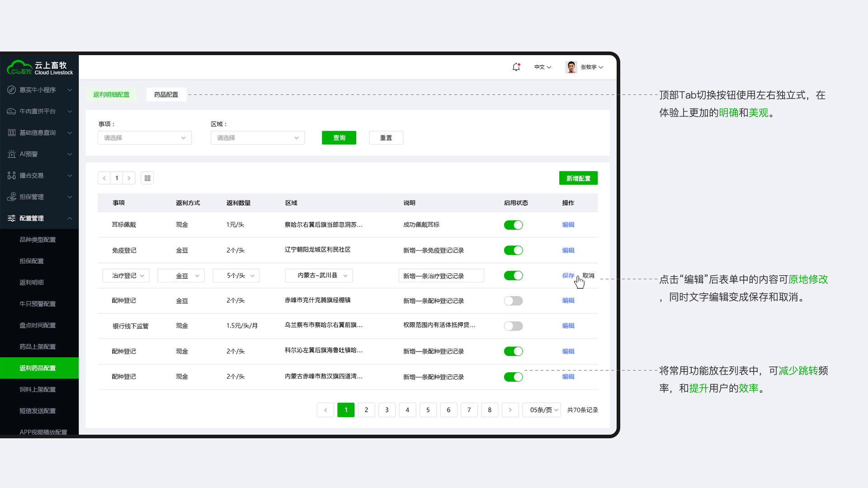The height and width of the screenshot is (488, 868).
Task: Open the 事项 dropdown filter
Action: [x=144, y=137]
